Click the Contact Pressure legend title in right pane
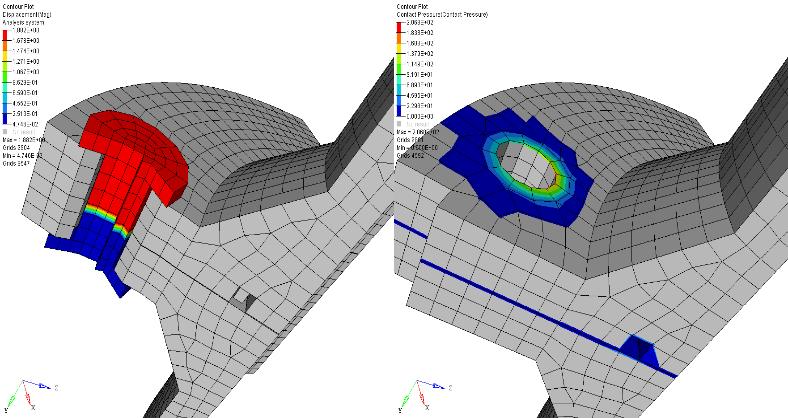This screenshot has width=788, height=418. click(x=442, y=15)
